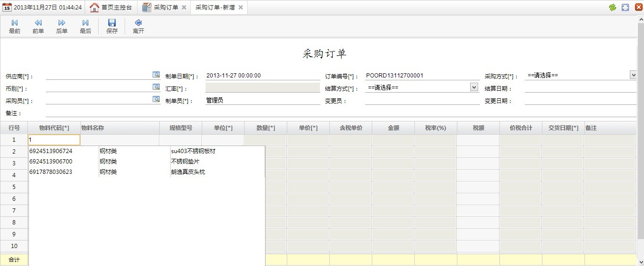Open the 结算方式 dropdown
The height and width of the screenshot is (266, 644).
pyautogui.click(x=474, y=87)
